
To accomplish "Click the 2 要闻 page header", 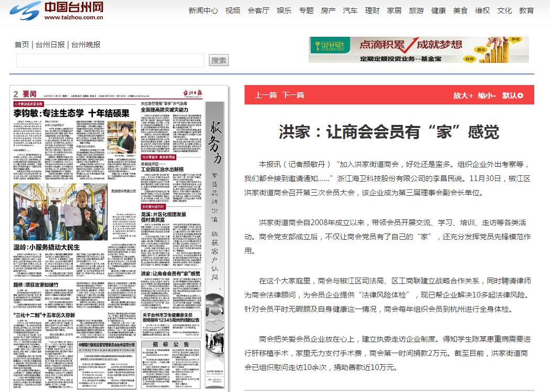I will [x=25, y=94].
